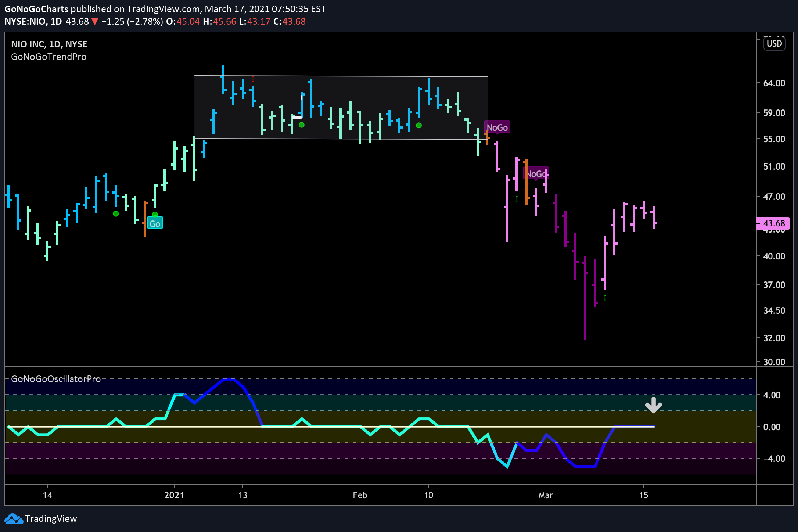This screenshot has width=798, height=532.
Task: Click the O:45.04 open value
Action: click(x=183, y=22)
